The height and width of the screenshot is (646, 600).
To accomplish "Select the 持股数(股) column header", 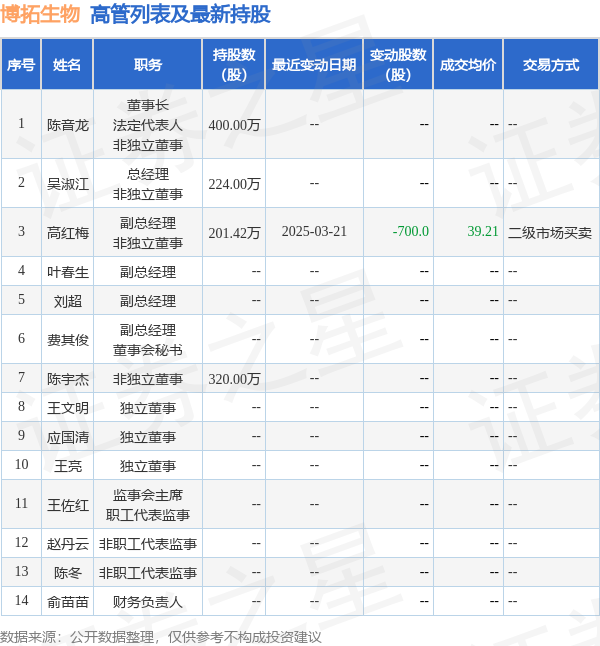I will (x=234, y=65).
